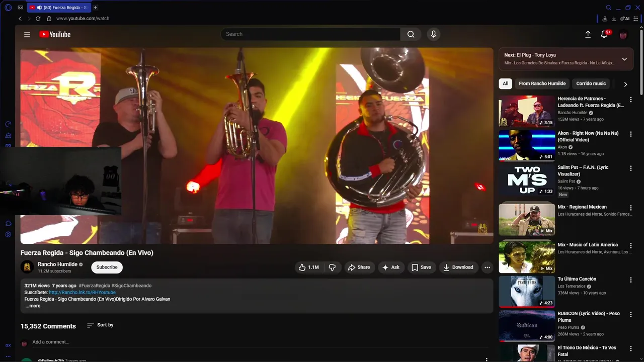The height and width of the screenshot is (362, 644).
Task: Open the Opera AI assistant
Action: pyautogui.click(x=625, y=19)
